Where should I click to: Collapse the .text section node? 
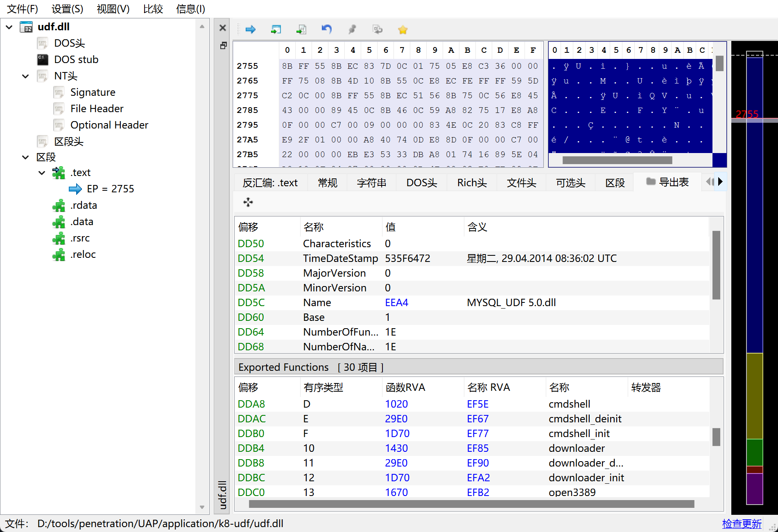42,173
